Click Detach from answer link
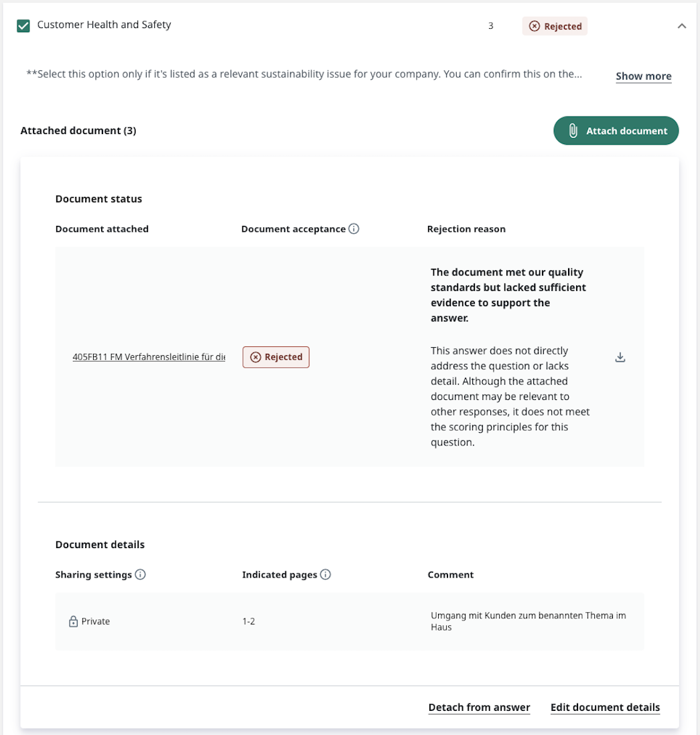 tap(479, 708)
